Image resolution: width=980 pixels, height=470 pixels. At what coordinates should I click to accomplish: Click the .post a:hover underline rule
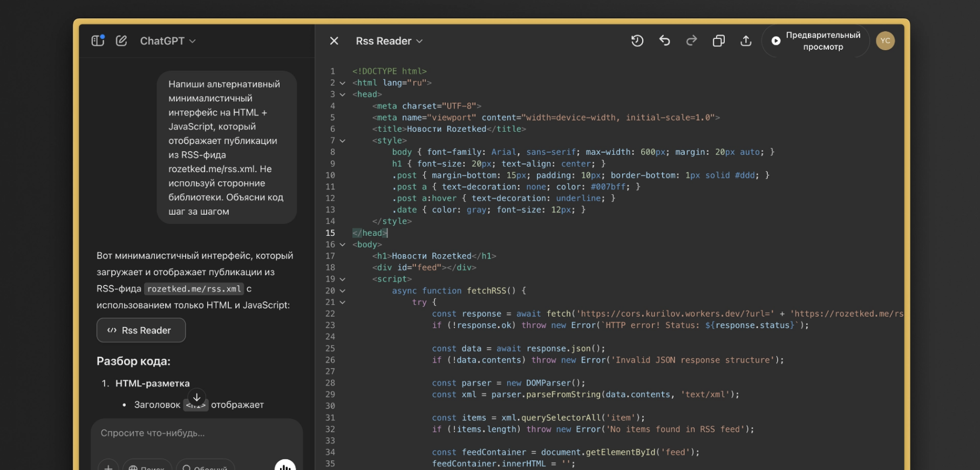503,199
